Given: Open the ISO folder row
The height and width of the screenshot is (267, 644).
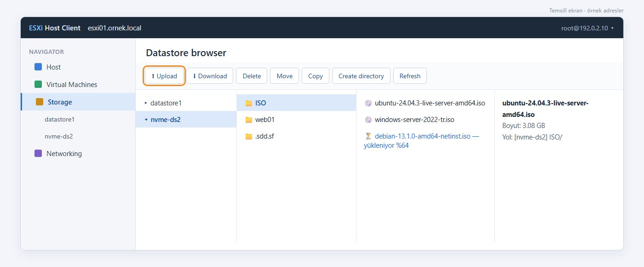Looking at the screenshot, I should point(297,103).
